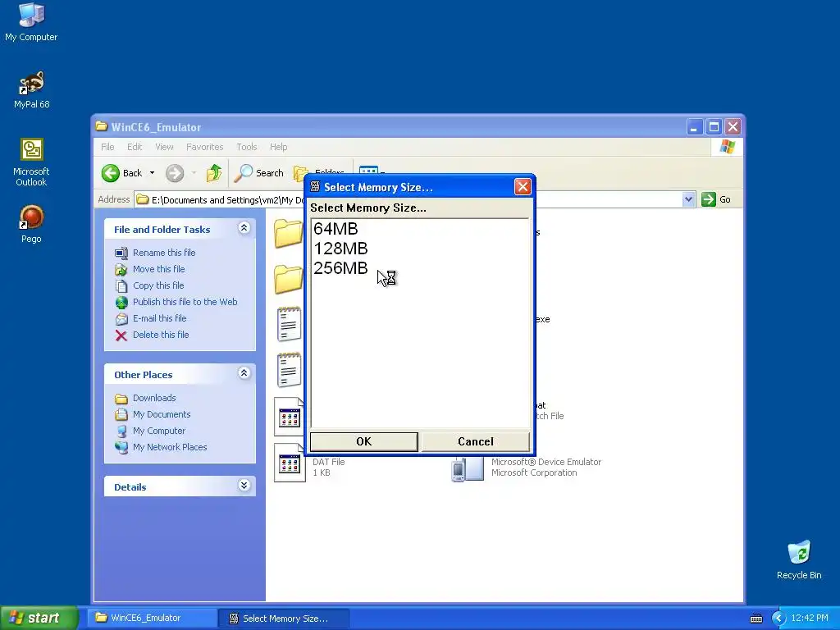Image resolution: width=840 pixels, height=630 pixels.
Task: Go up one folder level
Action: point(214,173)
